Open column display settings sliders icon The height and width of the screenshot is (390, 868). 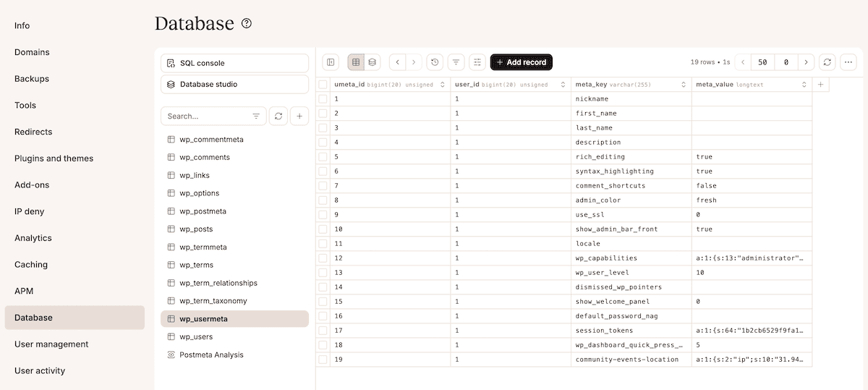click(477, 62)
